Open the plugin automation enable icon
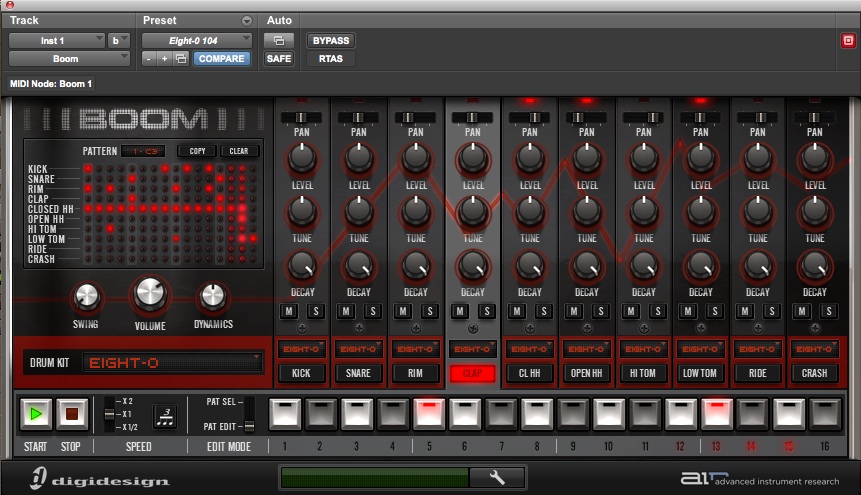861x495 pixels. 279,41
